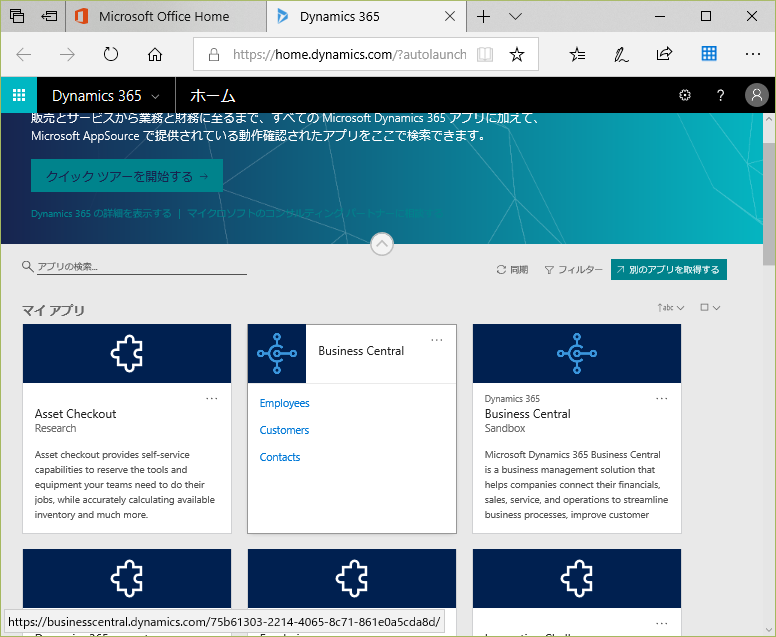The height and width of the screenshot is (637, 776).
Task: Open the browser settings and more ellipsis
Action: click(x=752, y=54)
